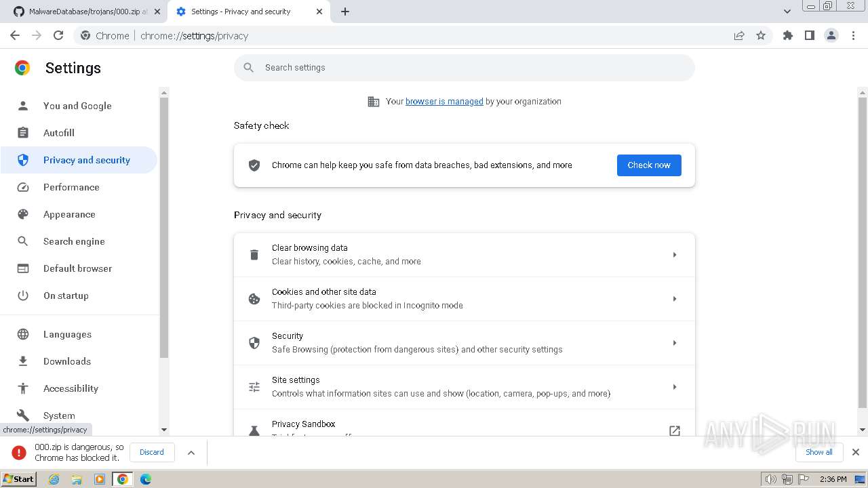Viewport: 868px width, 488px height.
Task: Expand the Security row arrow
Action: (x=675, y=343)
